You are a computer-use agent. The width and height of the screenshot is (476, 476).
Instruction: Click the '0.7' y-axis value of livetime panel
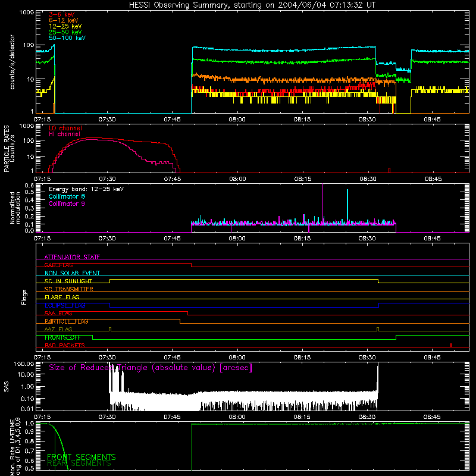coord(29,451)
